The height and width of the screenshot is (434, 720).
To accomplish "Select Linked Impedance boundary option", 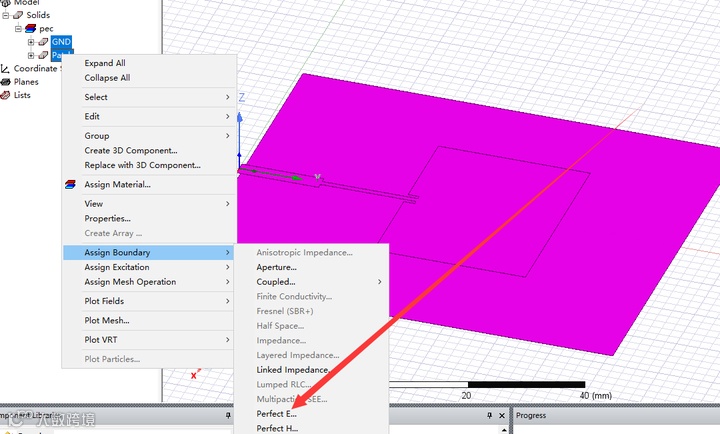I will coord(292,370).
